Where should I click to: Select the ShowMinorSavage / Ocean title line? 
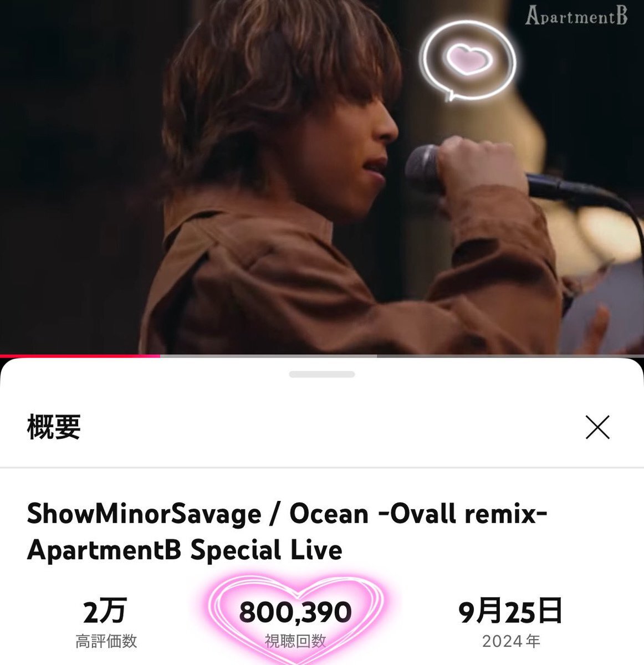(x=287, y=514)
